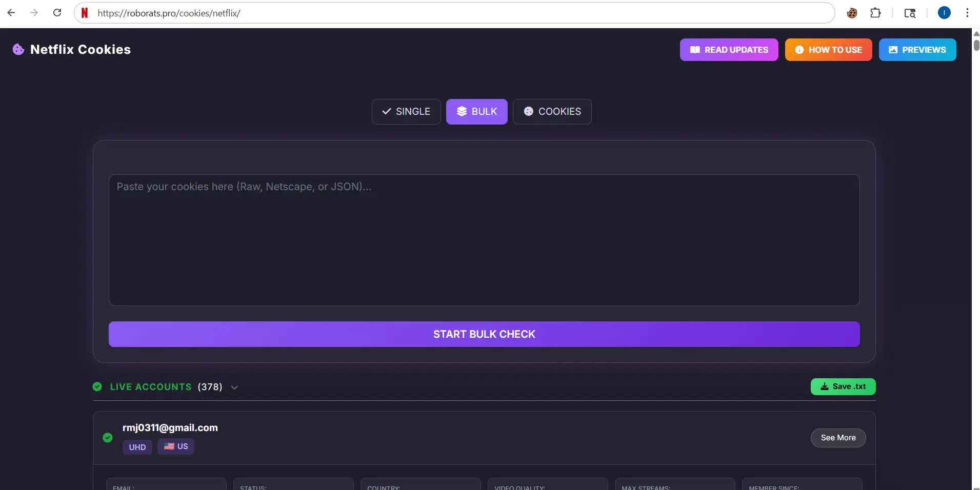Open the browser three-dot menu
Viewport: 980px width, 490px height.
pyautogui.click(x=967, y=13)
